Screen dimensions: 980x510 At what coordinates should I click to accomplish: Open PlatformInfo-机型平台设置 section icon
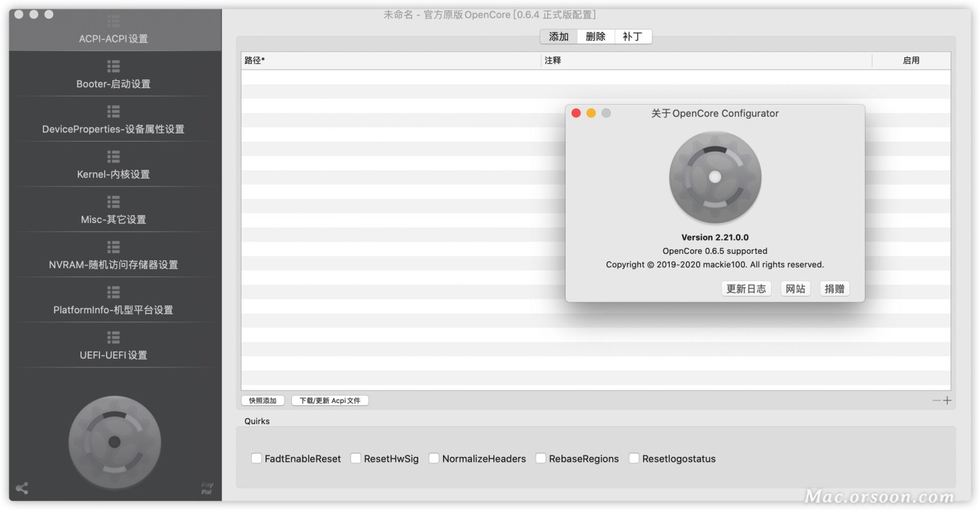(x=113, y=291)
